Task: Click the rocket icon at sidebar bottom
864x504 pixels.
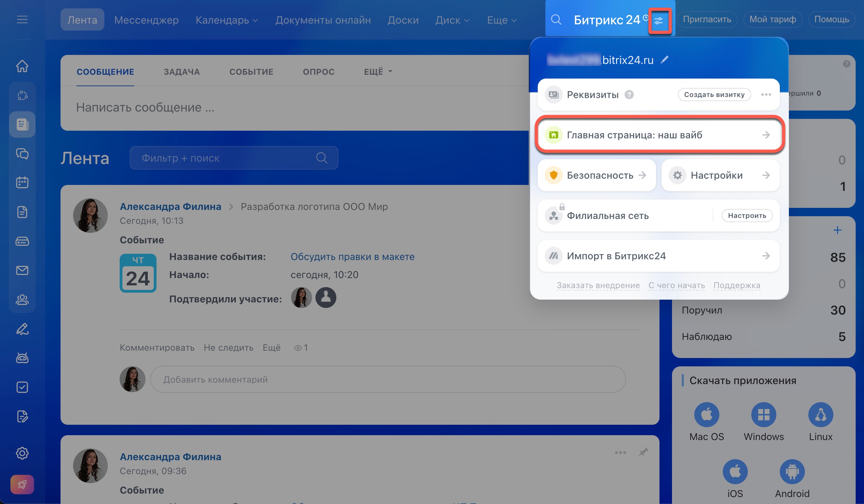Action: point(22,485)
